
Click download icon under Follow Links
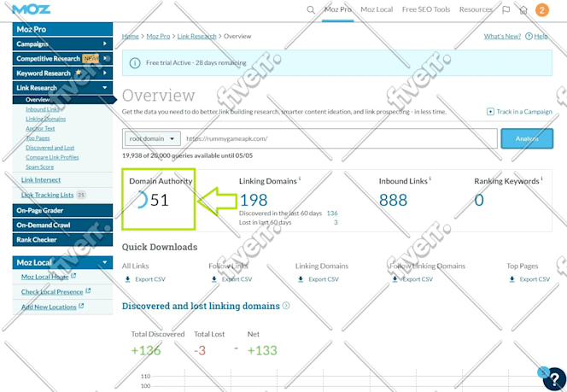click(x=214, y=279)
